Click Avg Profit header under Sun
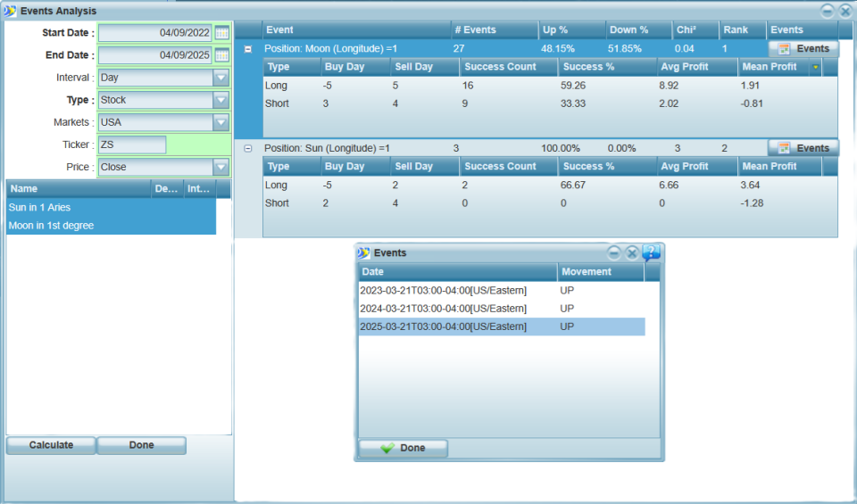Image resolution: width=857 pixels, height=504 pixels. click(697, 167)
